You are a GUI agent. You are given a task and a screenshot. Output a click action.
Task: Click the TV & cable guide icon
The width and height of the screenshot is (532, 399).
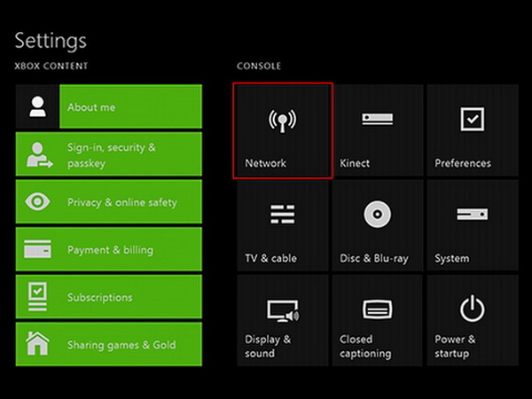click(282, 214)
